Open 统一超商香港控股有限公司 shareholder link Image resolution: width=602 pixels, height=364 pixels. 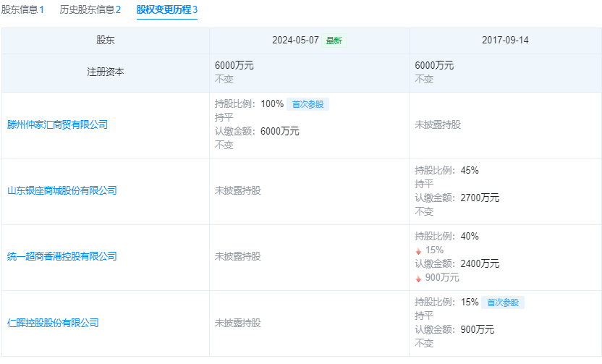tap(62, 256)
